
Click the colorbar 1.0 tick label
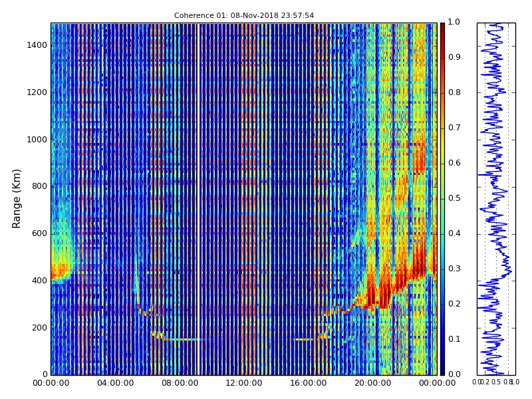click(x=454, y=22)
